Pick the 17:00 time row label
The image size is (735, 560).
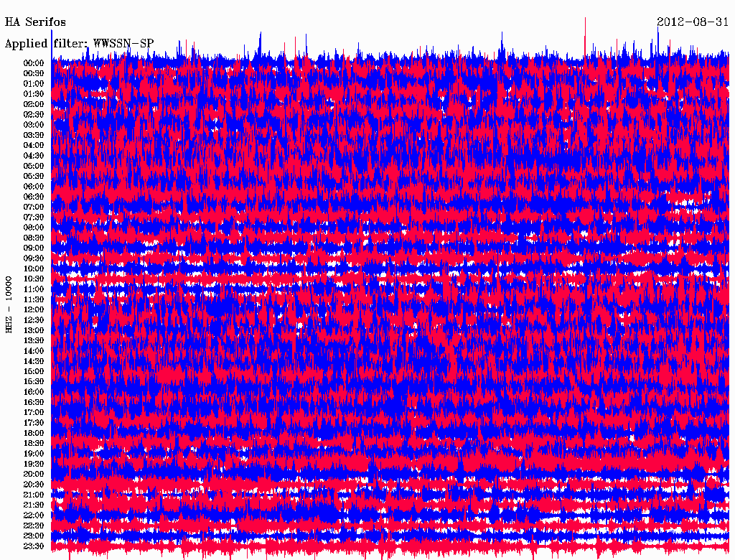(34, 413)
